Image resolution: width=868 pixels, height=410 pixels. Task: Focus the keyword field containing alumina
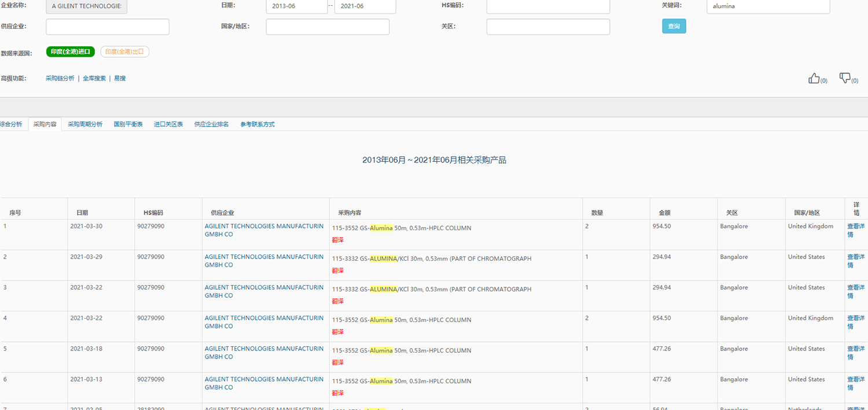click(768, 6)
